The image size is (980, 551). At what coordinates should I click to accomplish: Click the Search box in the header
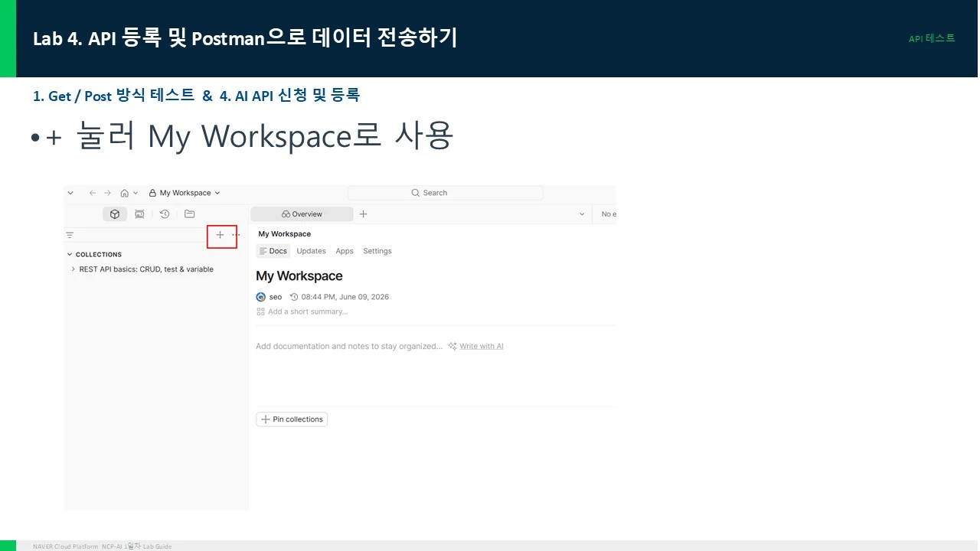445,193
